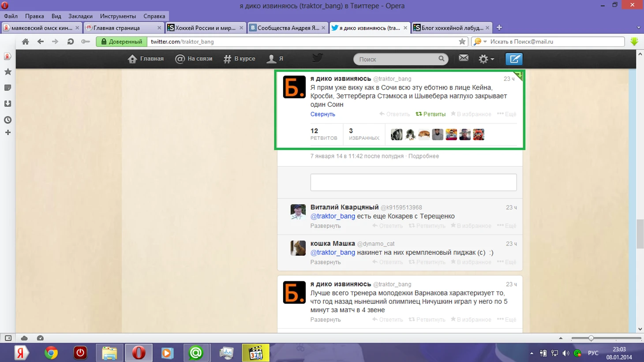Expand the search engine selector dropdown

coord(480,41)
